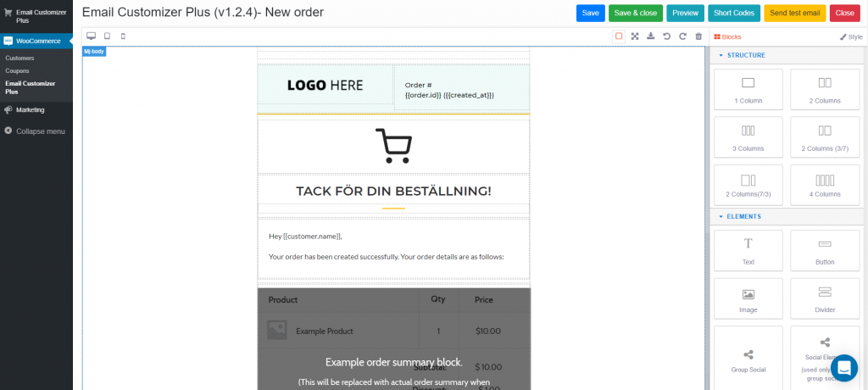
Task: Open Marketing in the sidebar
Action: pos(30,109)
